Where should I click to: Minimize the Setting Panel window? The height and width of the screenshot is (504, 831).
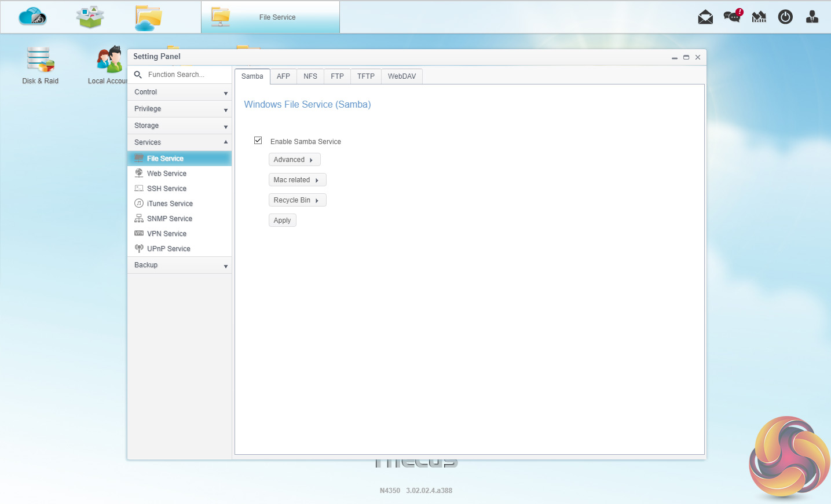675,57
